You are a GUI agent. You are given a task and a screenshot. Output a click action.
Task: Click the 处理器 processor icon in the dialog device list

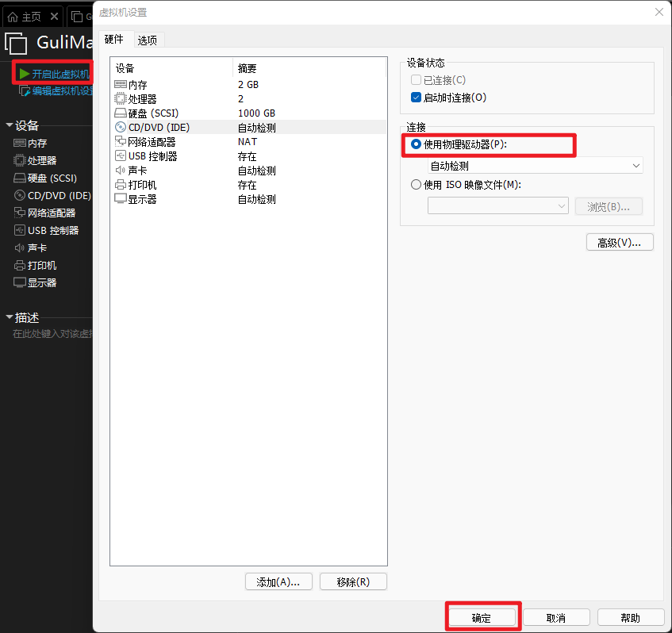pyautogui.click(x=121, y=99)
